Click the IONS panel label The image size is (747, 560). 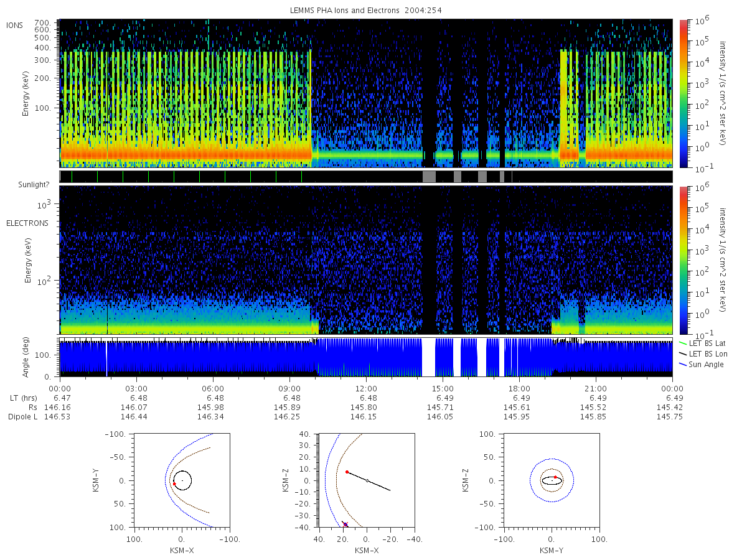(15, 25)
